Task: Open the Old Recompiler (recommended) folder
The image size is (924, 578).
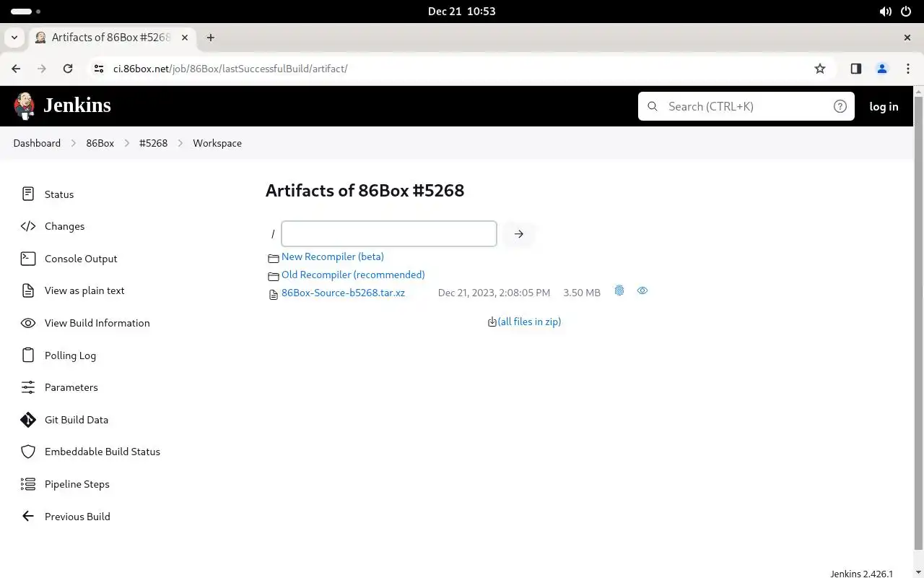Action: click(353, 275)
